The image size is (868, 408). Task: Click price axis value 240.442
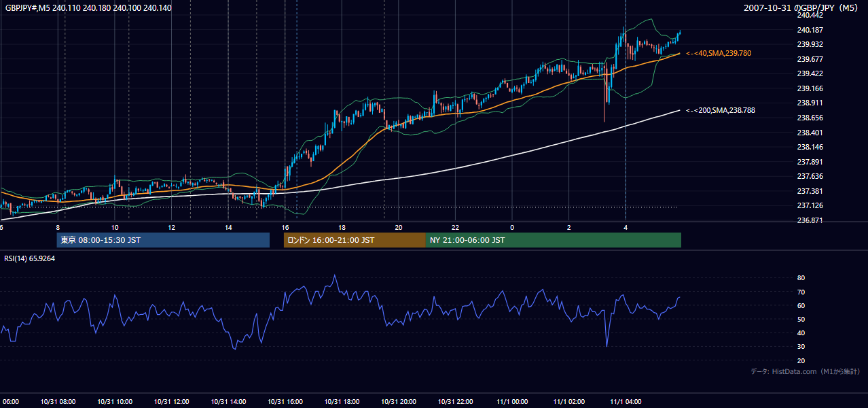[810, 16]
